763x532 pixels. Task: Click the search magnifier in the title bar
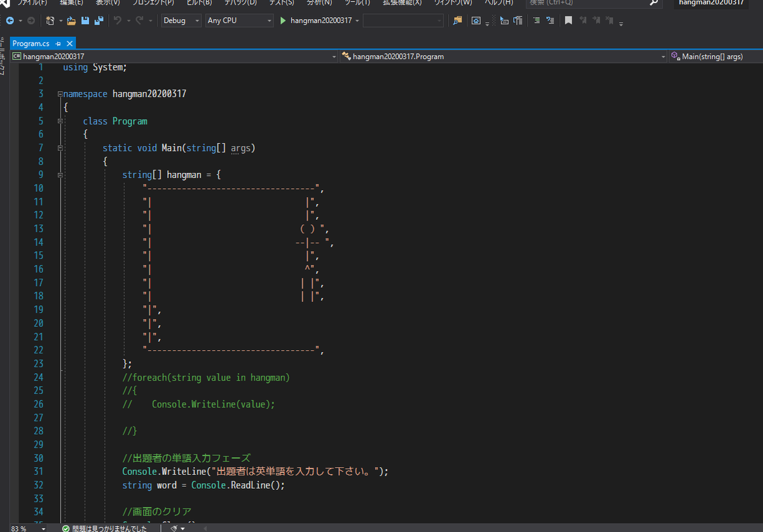click(654, 3)
